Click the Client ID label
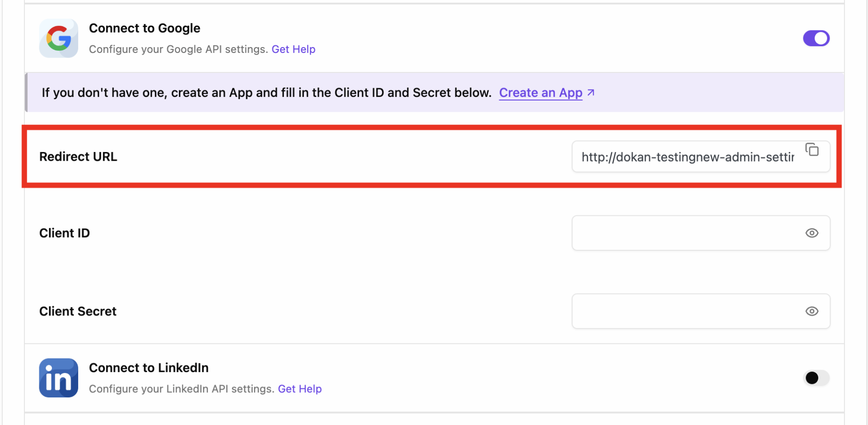This screenshot has width=868, height=425. click(65, 233)
